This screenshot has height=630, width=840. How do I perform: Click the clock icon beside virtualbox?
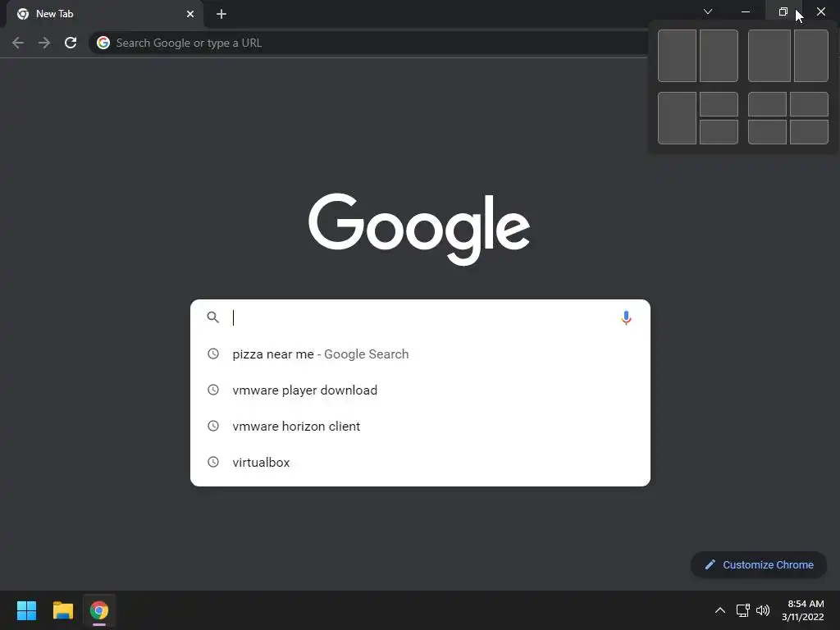213,462
